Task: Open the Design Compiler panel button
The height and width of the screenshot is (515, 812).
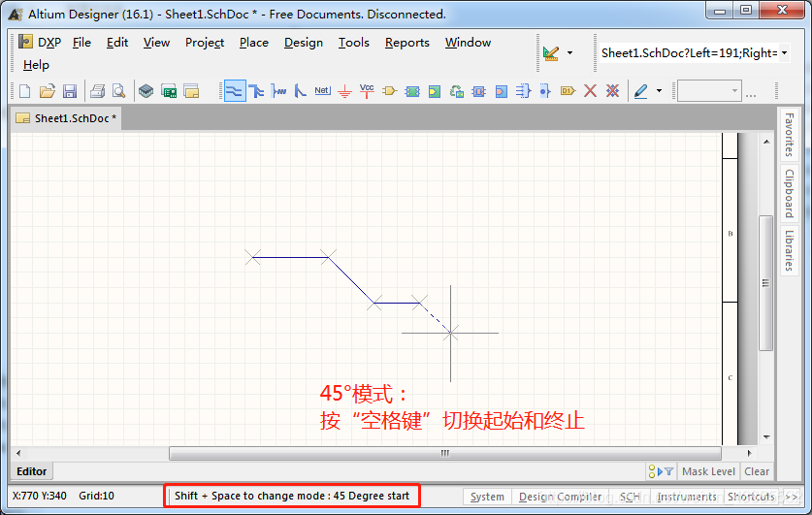Action: tap(561, 497)
